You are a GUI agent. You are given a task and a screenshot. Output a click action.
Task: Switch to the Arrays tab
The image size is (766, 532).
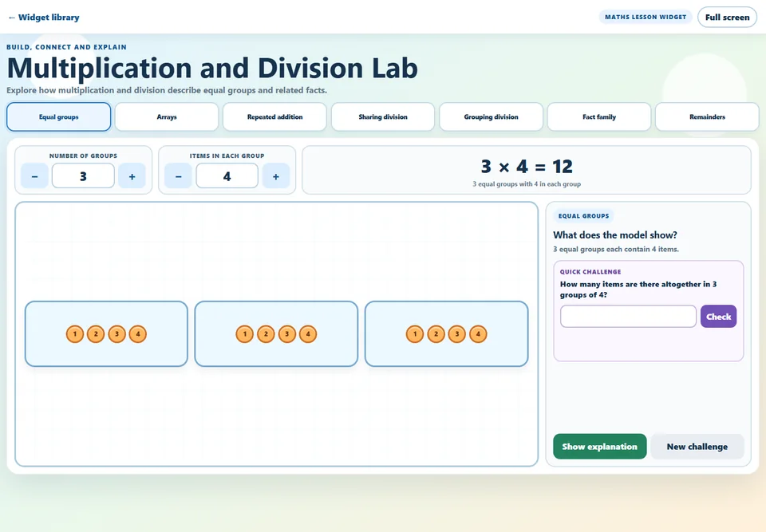pos(167,116)
